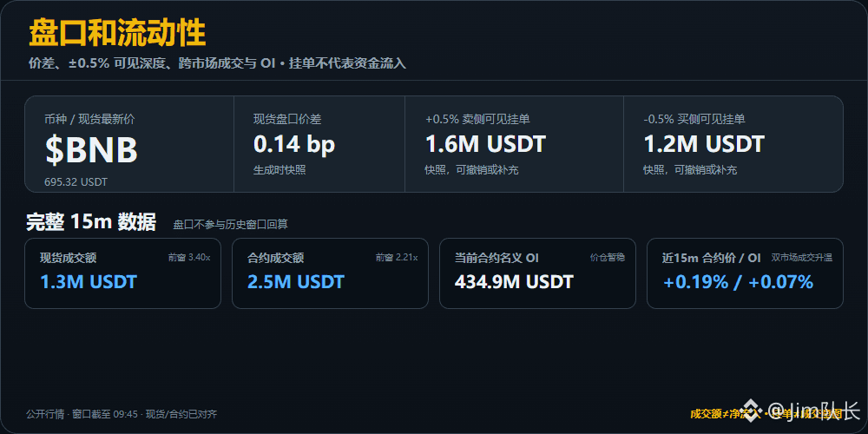The height and width of the screenshot is (434, 868).
Task: Click the +0.19% / +0.07% change value
Action: point(738,282)
